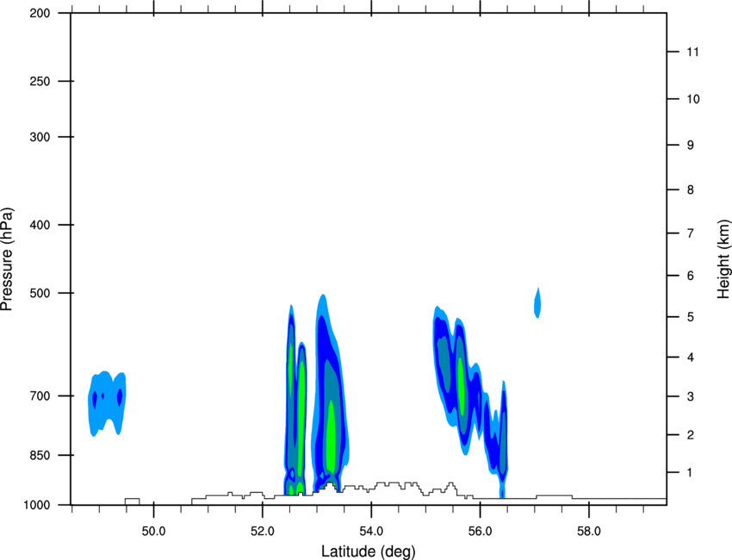Click the 1 km height label
The width and height of the screenshot is (732, 560).
click(x=690, y=473)
